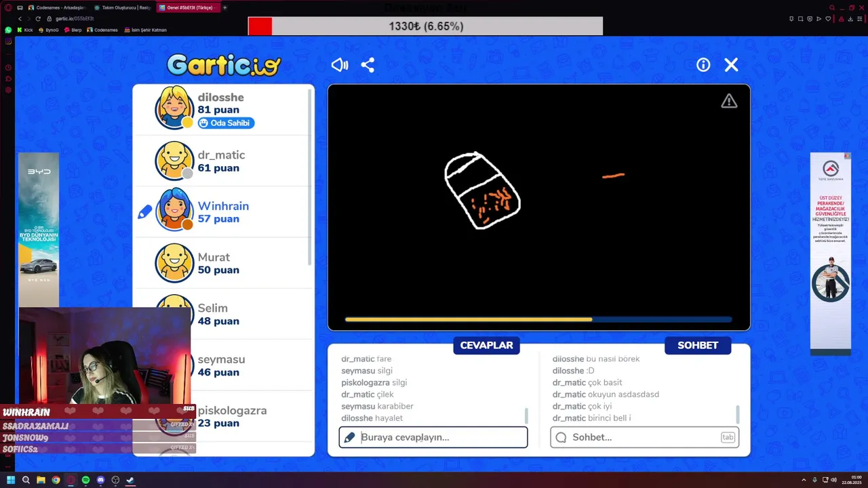868x488 pixels.
Task: Click Winhrain's player avatar
Action: (x=174, y=210)
